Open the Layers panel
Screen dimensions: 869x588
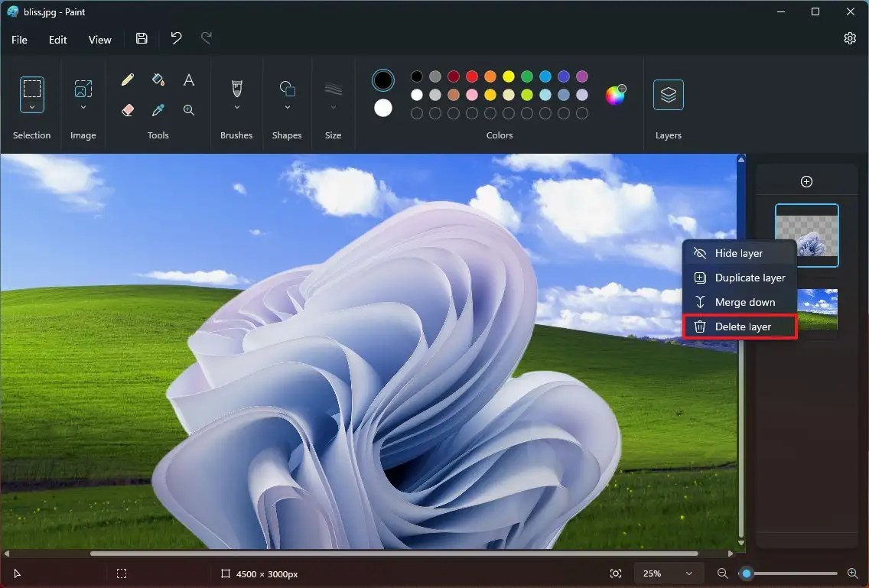coord(668,95)
